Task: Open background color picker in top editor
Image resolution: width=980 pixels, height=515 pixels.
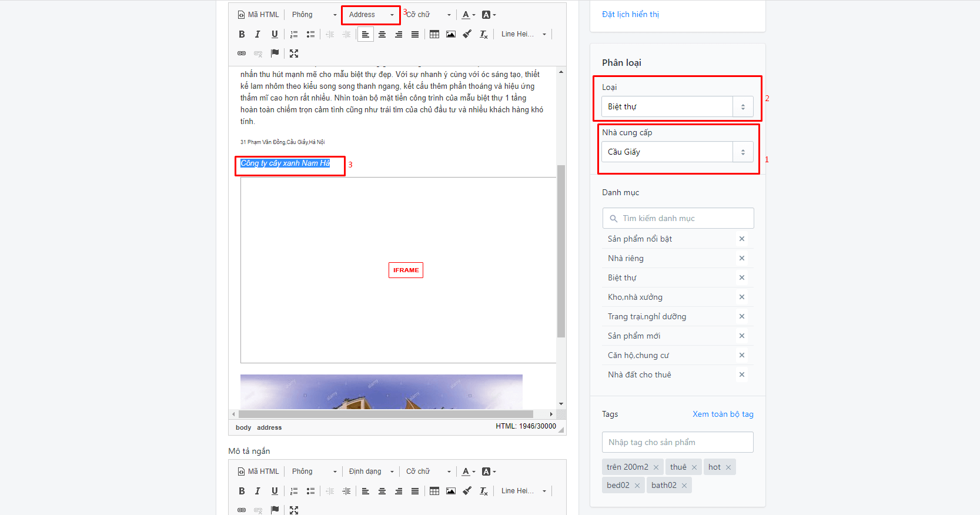Action: 489,15
